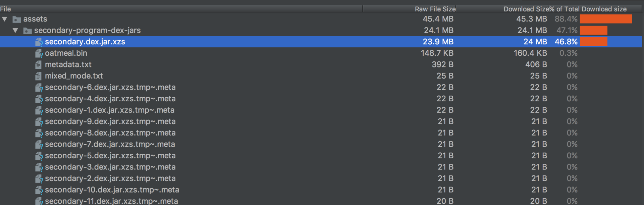The width and height of the screenshot is (644, 205).
Task: Select the secondary-7.dex.jar.xzs.tmp~.meta file name
Action: pos(110,144)
